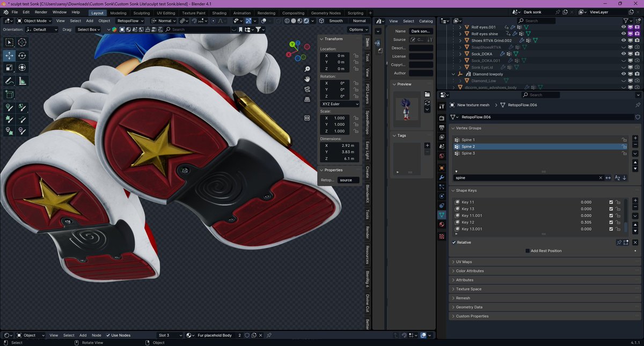Select the Annotate tool

coord(10,81)
